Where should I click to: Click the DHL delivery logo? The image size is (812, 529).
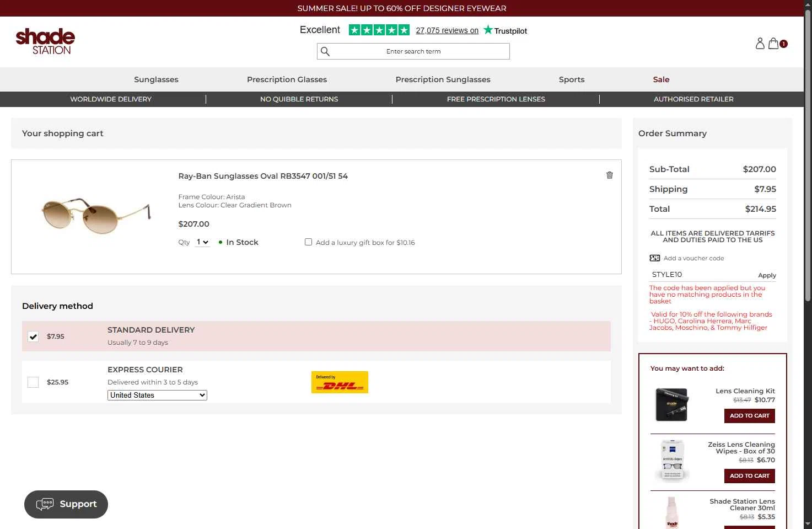click(x=340, y=382)
